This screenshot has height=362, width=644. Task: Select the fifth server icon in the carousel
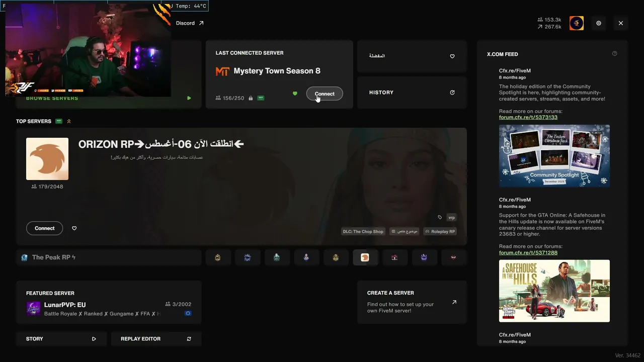[x=336, y=257]
